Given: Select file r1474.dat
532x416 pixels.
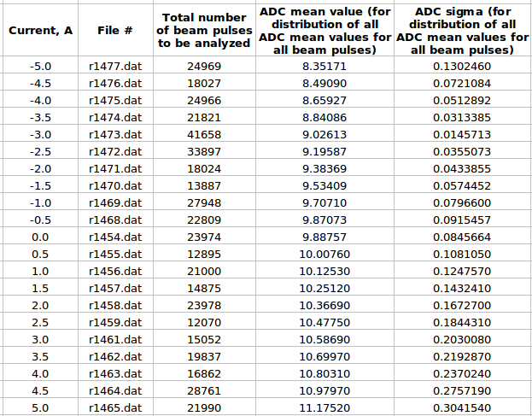Looking at the screenshot, I should pyautogui.click(x=115, y=117).
